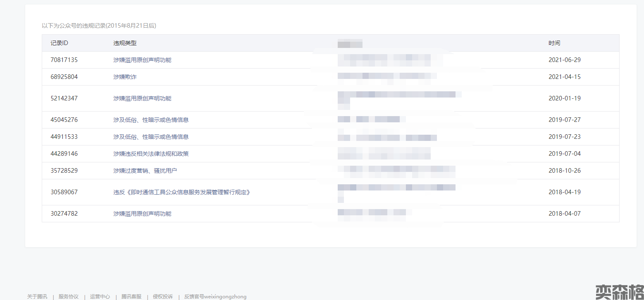Open 涉嫌过度营销、骚扰用户 violation record
Image resolution: width=644 pixels, height=300 pixels.
(x=145, y=171)
